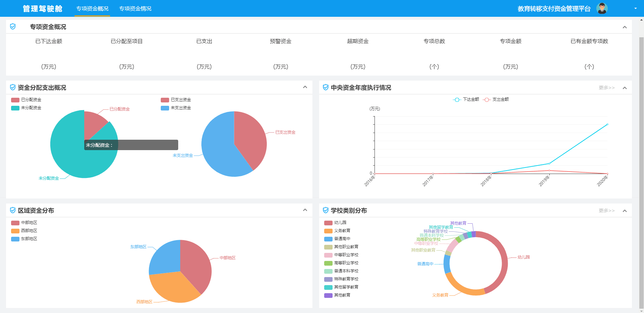Collapse the 区域资金分布 panel
This screenshot has height=313, width=644.
[305, 210]
